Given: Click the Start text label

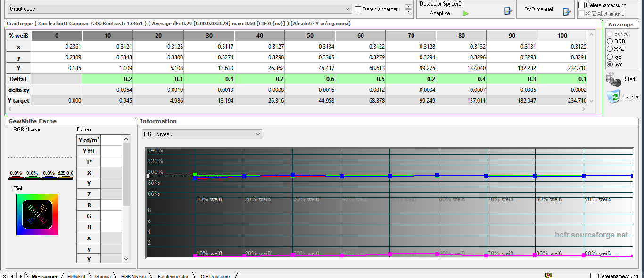Looking at the screenshot, I should click(630, 79).
